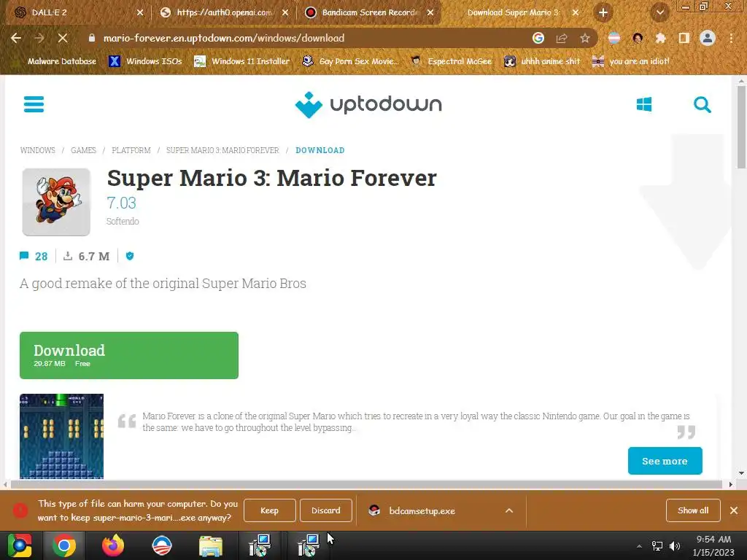Click the DOWNLOAD breadcrumb
This screenshot has width=747, height=560.
point(320,150)
